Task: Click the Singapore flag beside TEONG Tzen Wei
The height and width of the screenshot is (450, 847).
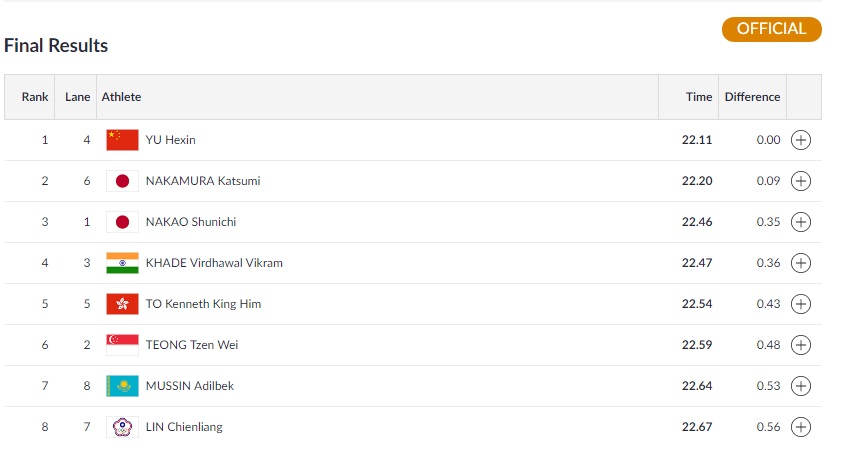Action: [122, 345]
